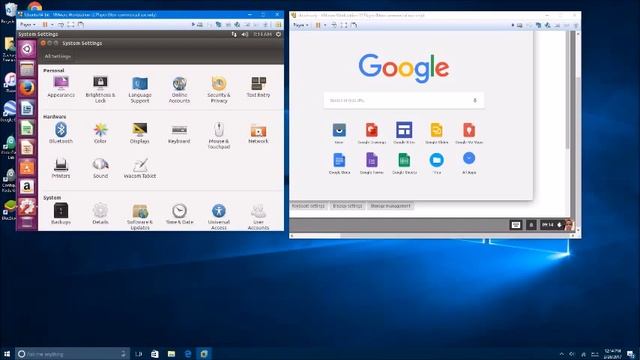This screenshot has height=360, width=640.
Task: Open Software & Updates settings
Action: tap(140, 216)
